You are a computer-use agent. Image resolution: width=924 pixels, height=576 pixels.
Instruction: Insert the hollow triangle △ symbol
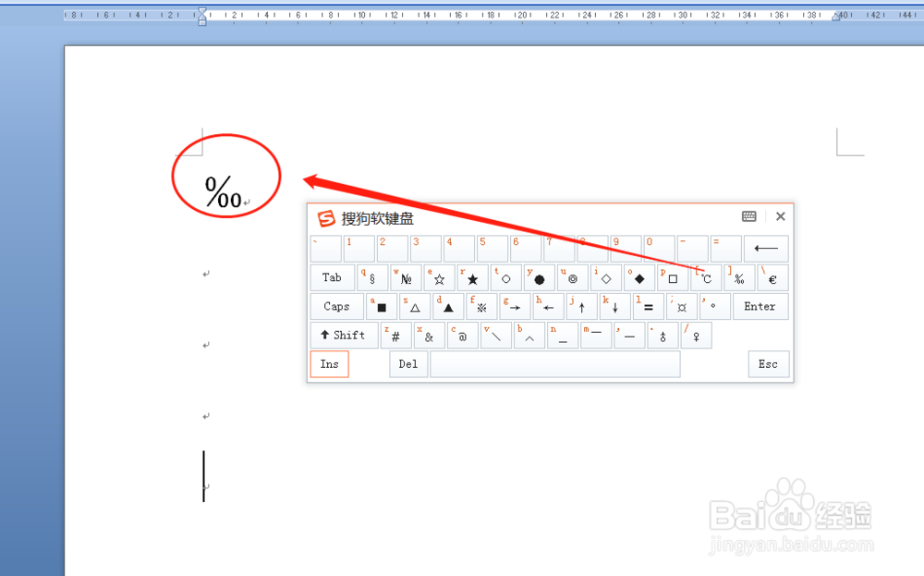415,307
